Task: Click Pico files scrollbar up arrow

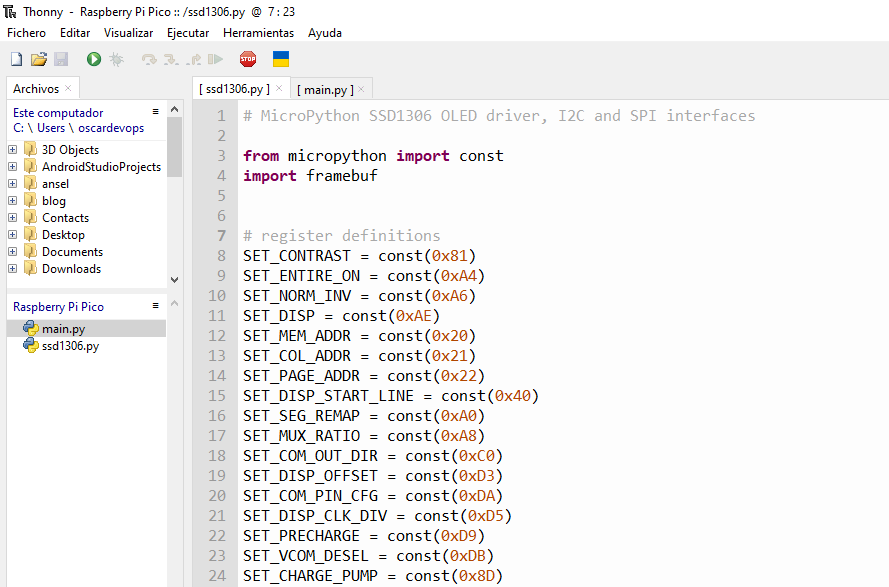Action: [x=175, y=303]
